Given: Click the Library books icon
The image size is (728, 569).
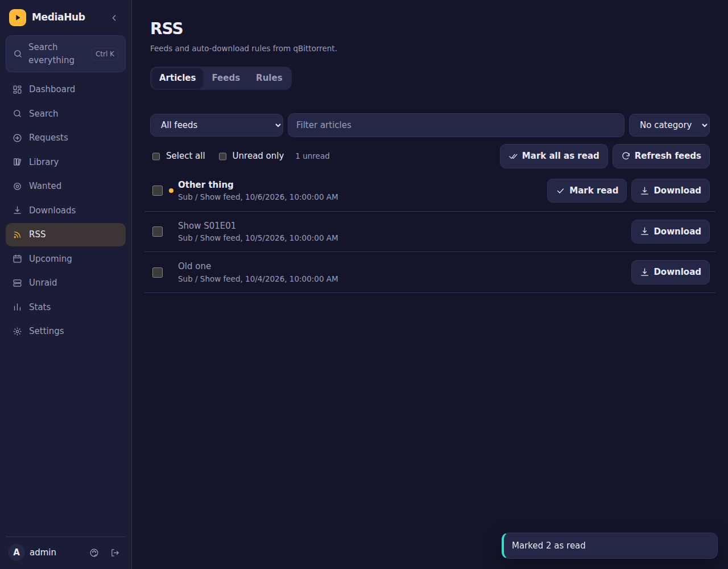Looking at the screenshot, I should pos(18,162).
